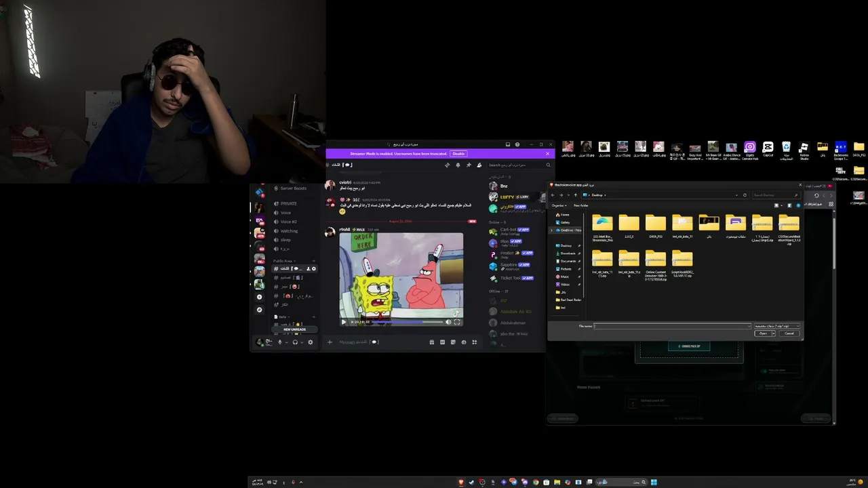Open microphone input options arrow
This screenshot has width=868, height=488.
(x=286, y=342)
